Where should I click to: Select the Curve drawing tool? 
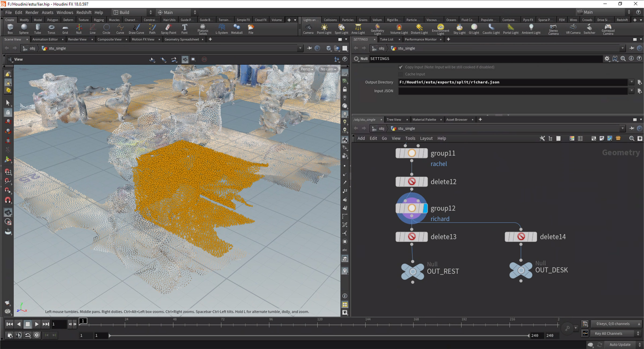pos(119,29)
